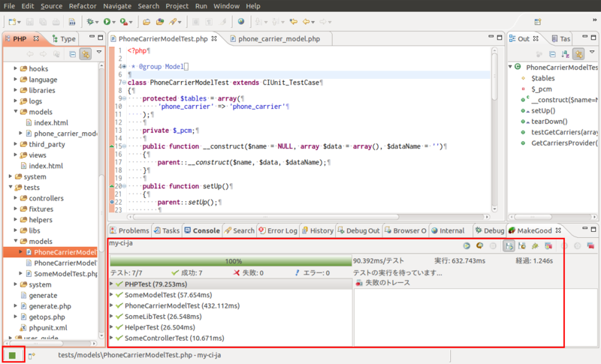This screenshot has height=364, width=601.
Task: Click the Search flashlight toolbar icon
Action: pyautogui.click(x=174, y=22)
